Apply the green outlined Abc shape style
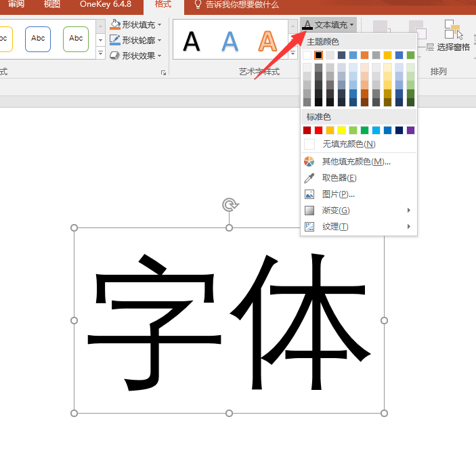The height and width of the screenshot is (461, 476). tap(76, 39)
